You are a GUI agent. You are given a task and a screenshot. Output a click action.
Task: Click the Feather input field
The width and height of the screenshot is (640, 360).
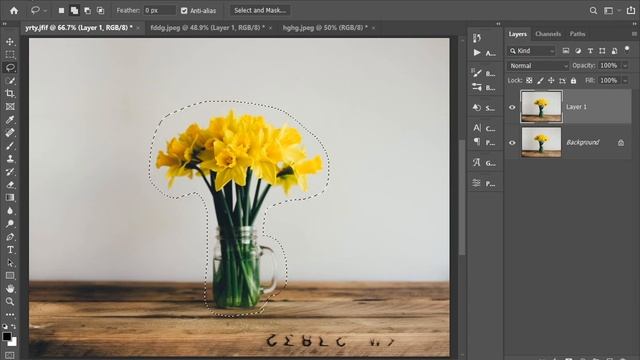(160, 11)
